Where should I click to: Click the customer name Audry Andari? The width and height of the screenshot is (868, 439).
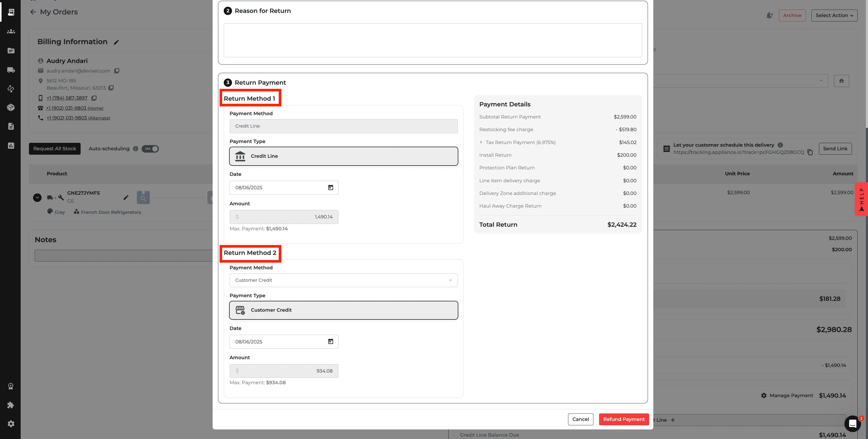point(67,61)
